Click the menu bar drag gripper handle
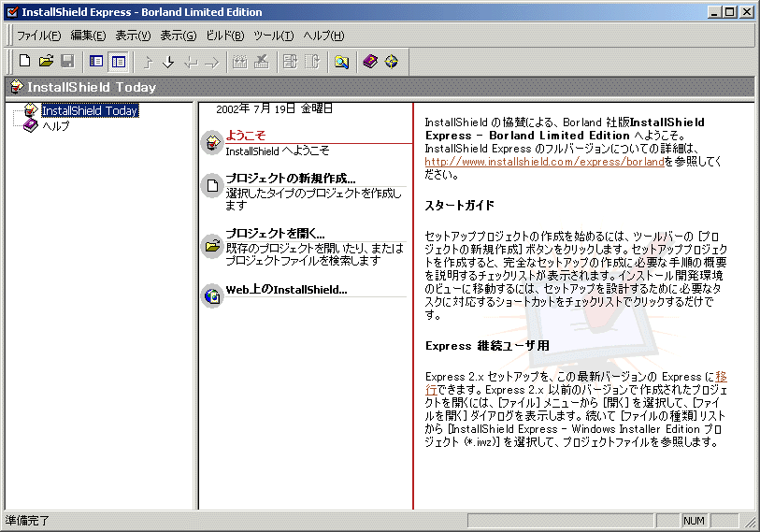The image size is (760, 532). [10, 36]
